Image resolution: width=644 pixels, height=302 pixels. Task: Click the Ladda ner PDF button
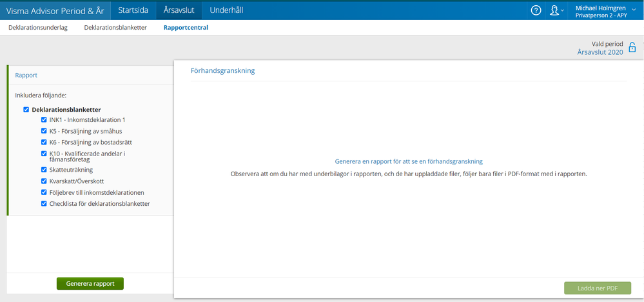pos(598,288)
